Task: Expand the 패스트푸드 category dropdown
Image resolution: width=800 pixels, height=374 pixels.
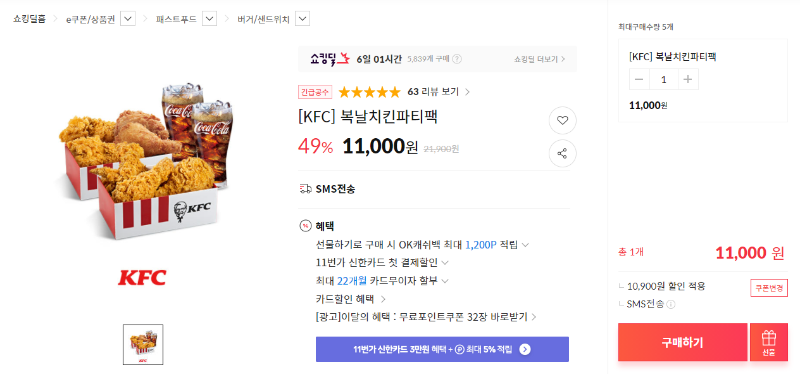Action: coord(209,19)
